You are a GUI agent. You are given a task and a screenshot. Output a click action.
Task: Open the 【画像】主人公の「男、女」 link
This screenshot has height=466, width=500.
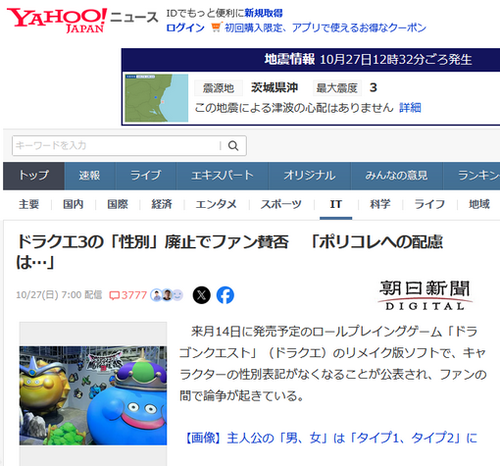[x=331, y=438]
